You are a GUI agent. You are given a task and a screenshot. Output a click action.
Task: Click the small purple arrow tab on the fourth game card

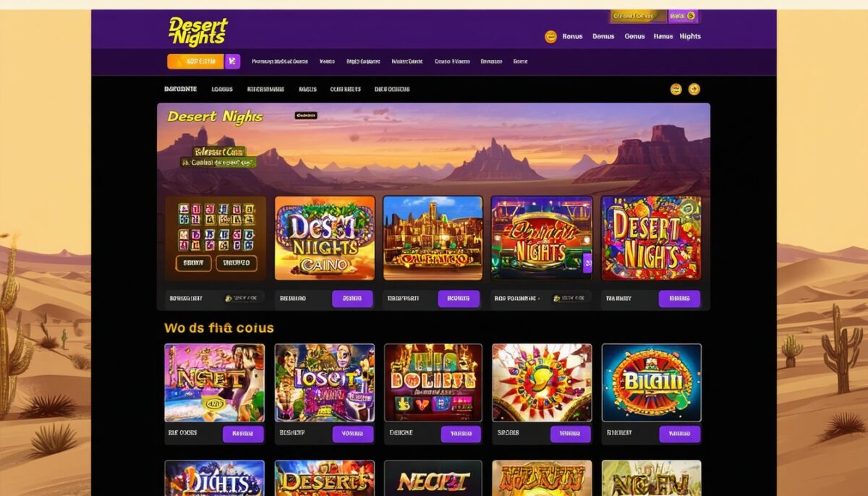[x=587, y=265]
